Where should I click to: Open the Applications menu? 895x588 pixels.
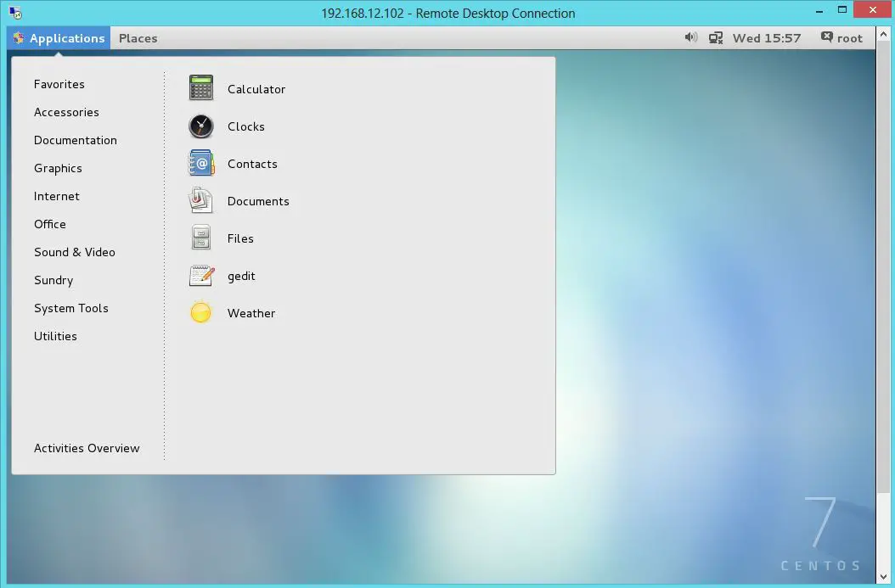(x=58, y=38)
